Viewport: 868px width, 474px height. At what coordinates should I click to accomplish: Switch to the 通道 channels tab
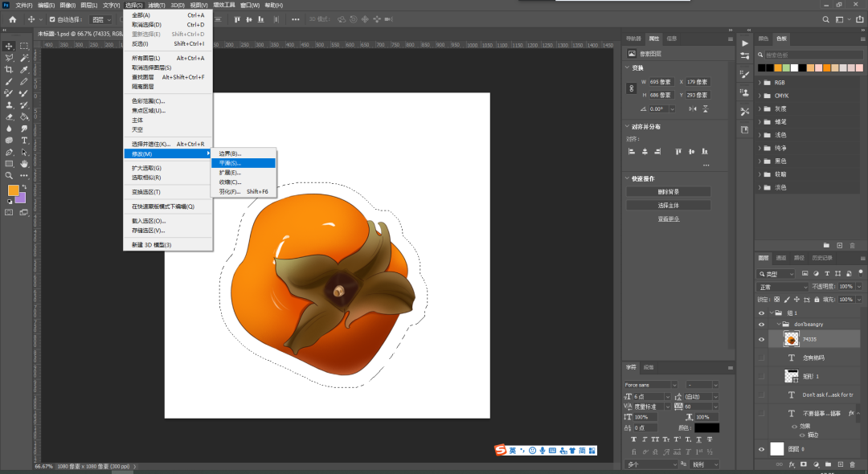[781, 258]
